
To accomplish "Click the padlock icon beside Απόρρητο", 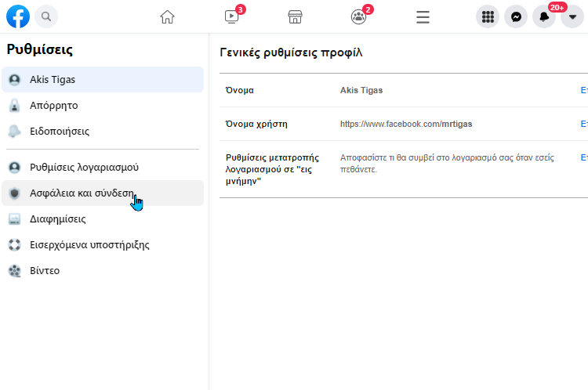I will click(15, 105).
